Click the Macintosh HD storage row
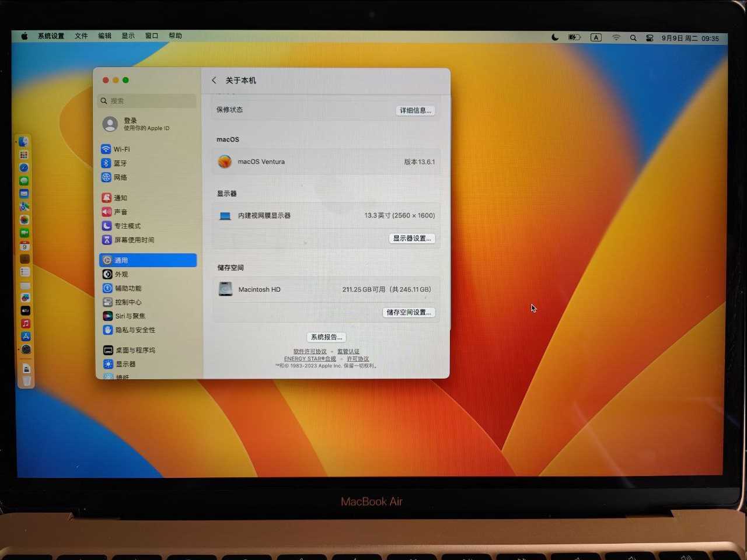 tap(326, 289)
